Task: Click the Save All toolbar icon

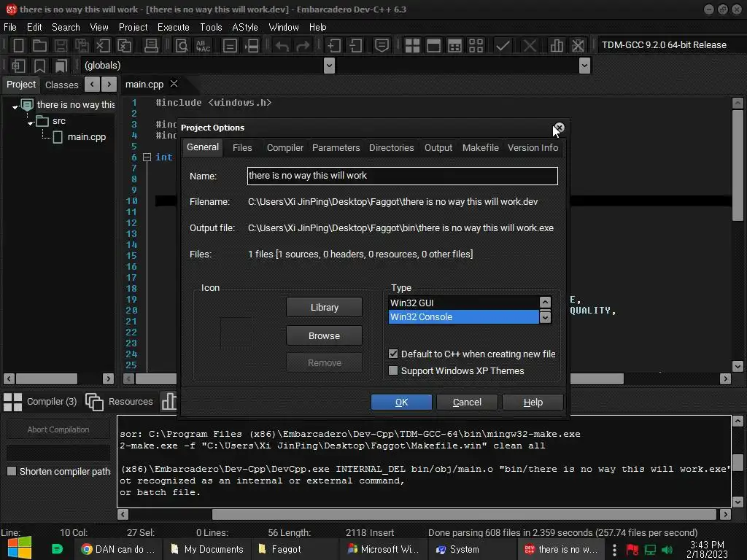Action: (x=82, y=46)
